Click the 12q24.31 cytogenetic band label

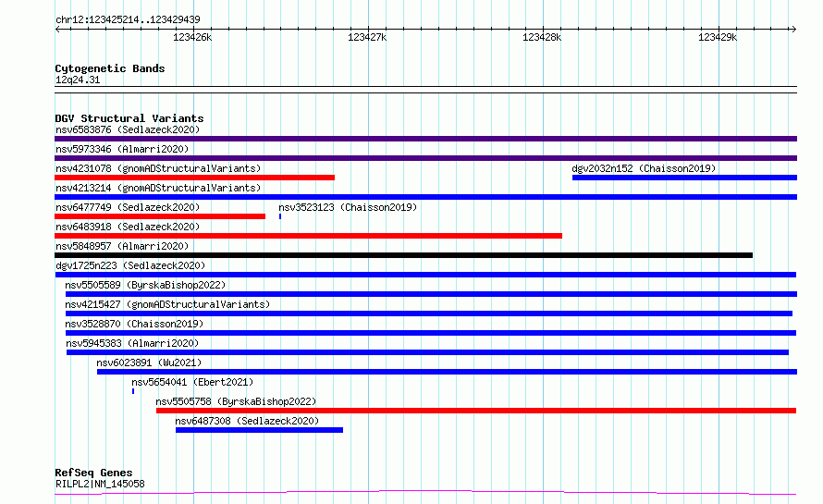(78, 80)
